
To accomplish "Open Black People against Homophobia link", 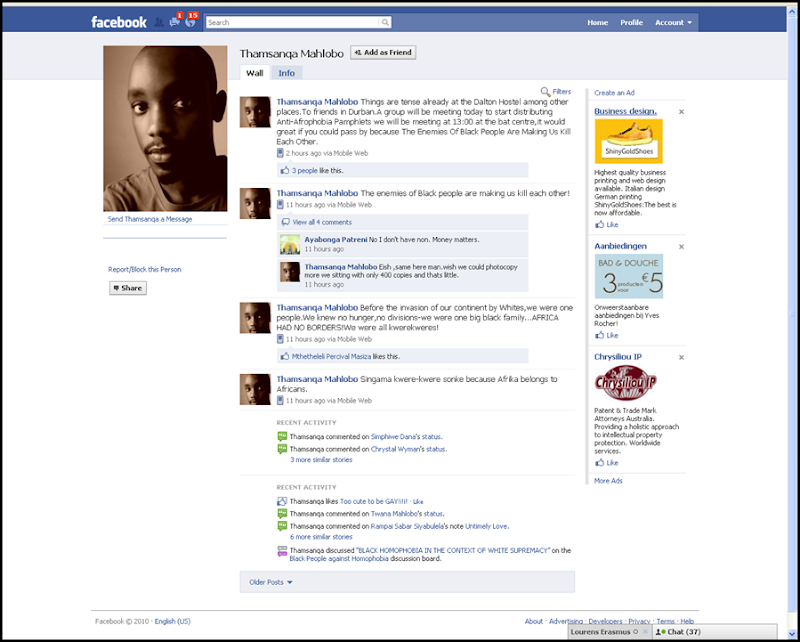I will (x=339, y=559).
